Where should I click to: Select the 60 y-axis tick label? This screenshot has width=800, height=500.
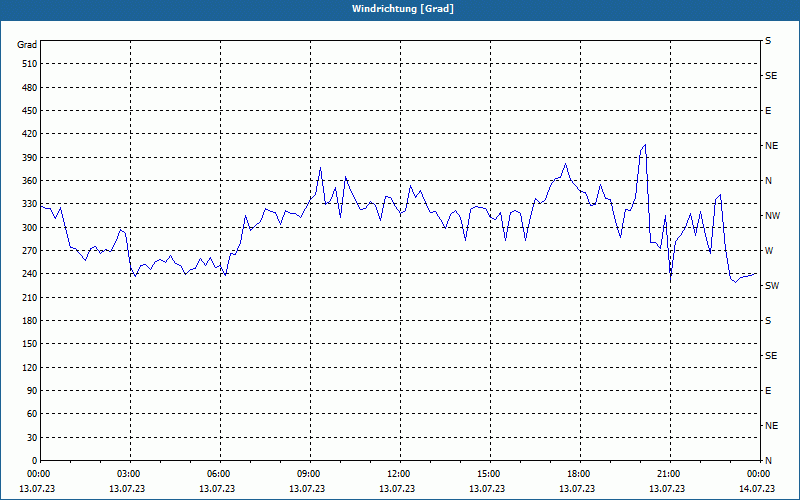(31, 414)
